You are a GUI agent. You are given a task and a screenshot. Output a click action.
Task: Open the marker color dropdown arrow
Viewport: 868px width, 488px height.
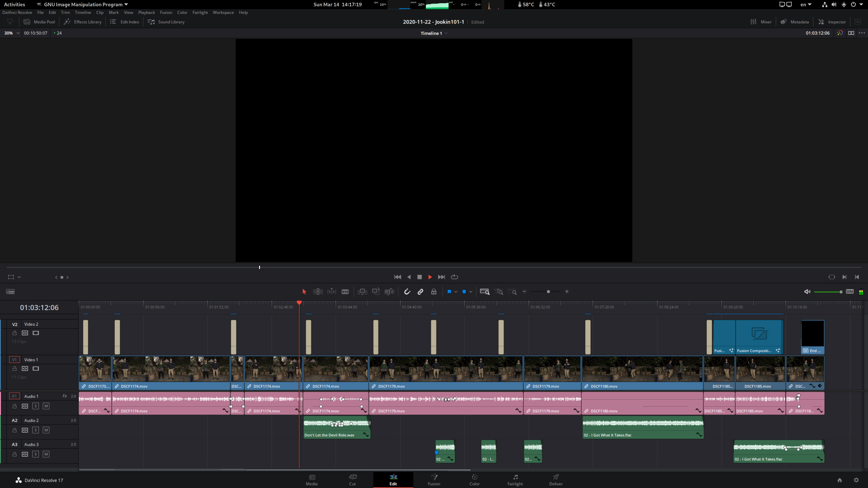coord(471,292)
